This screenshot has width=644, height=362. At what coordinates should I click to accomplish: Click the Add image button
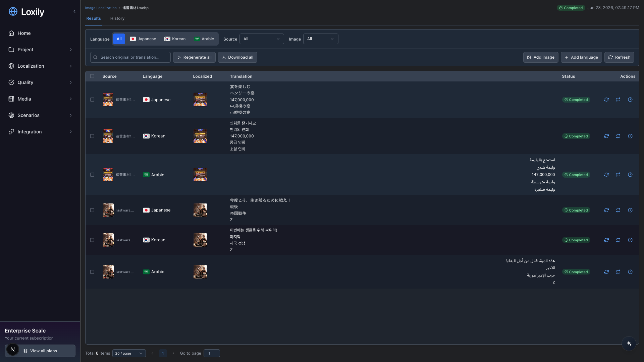pos(541,57)
